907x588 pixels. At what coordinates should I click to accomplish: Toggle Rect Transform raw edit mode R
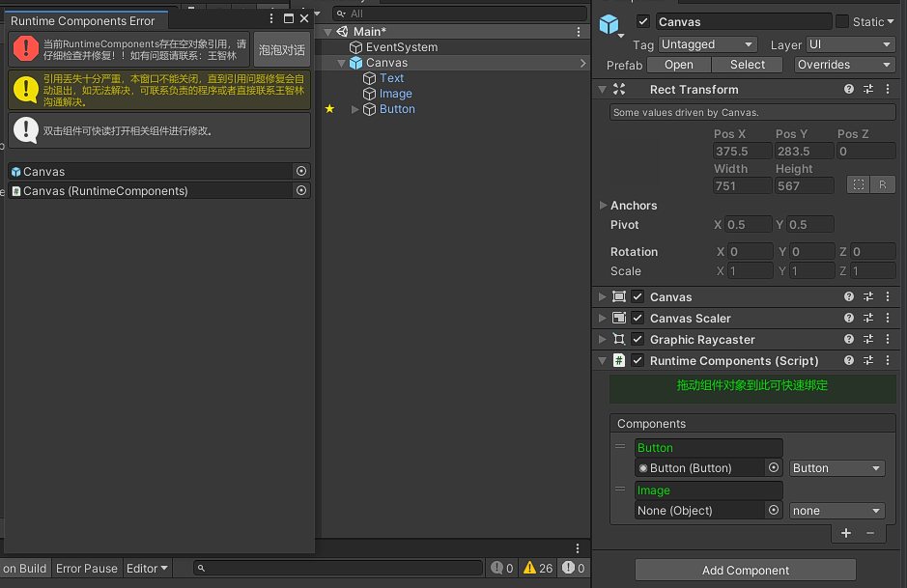[883, 184]
